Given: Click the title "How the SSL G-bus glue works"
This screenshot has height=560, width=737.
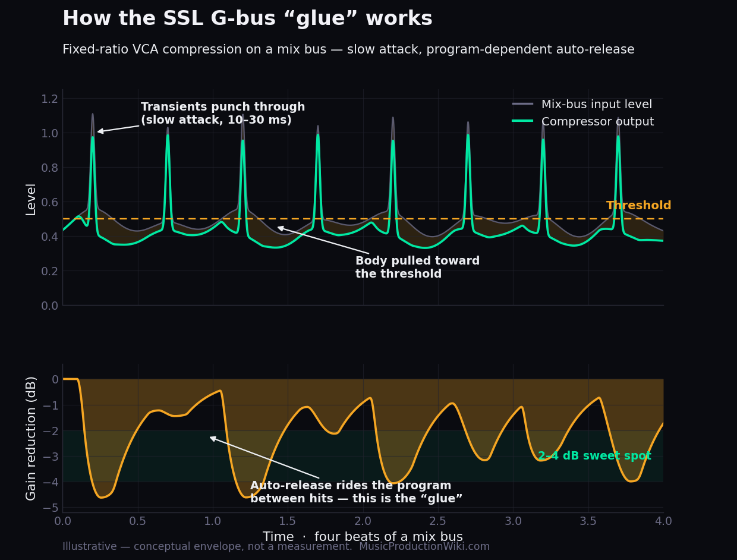Looking at the screenshot, I should (247, 19).
